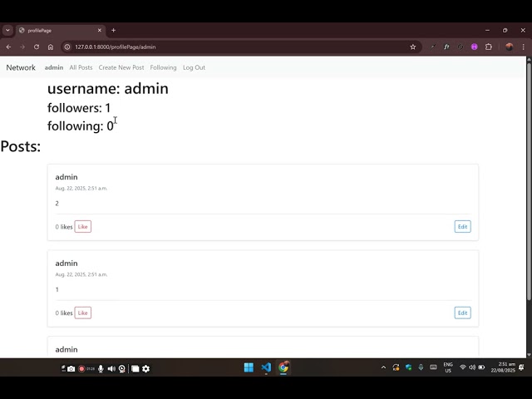Click the dark circular extension icon
Screen dimensions: 532x399
point(461,47)
